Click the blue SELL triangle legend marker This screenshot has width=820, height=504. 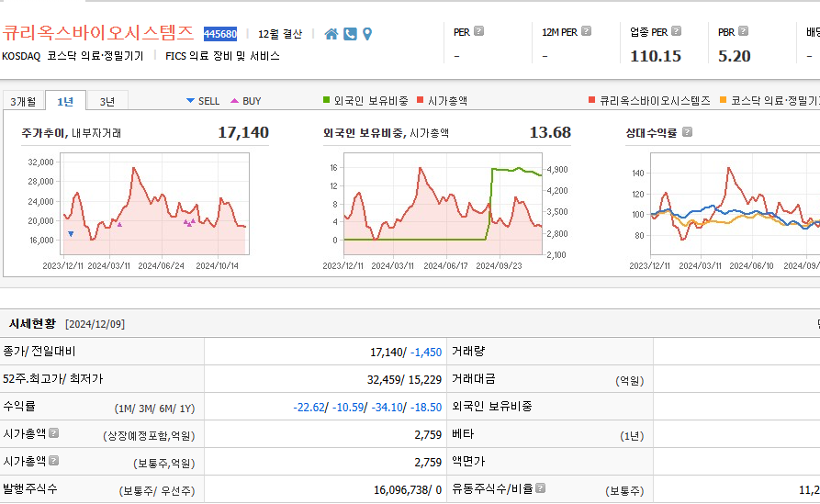(190, 100)
